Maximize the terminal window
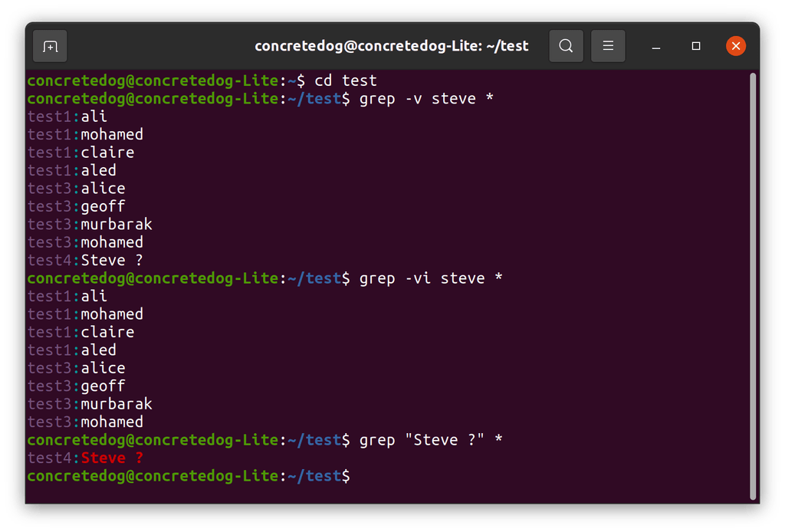 (696, 47)
